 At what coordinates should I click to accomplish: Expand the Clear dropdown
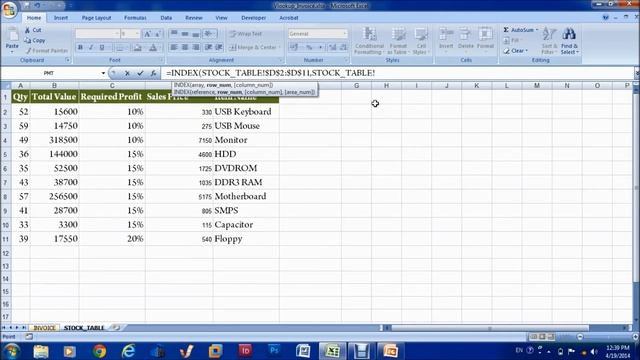pos(527,51)
